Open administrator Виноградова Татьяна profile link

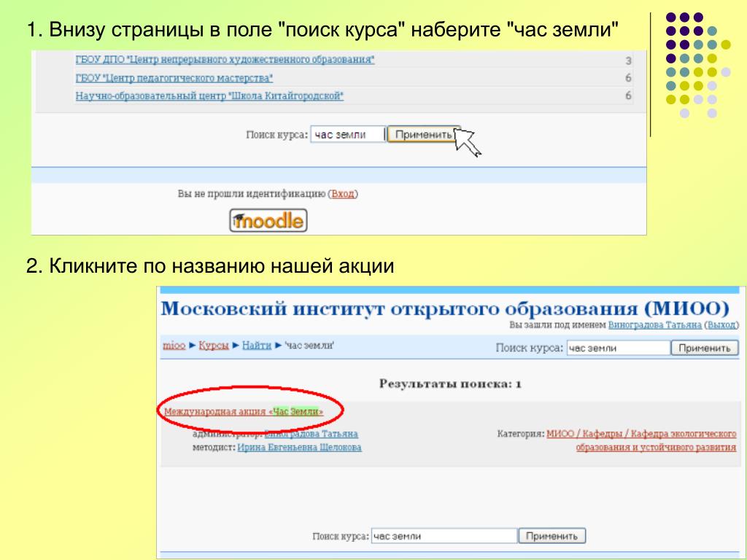coord(311,434)
